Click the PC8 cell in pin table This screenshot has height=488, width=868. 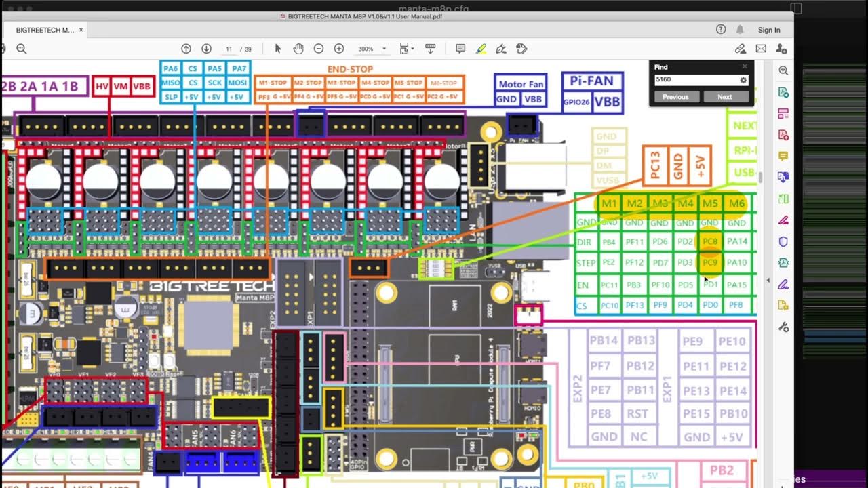(710, 241)
